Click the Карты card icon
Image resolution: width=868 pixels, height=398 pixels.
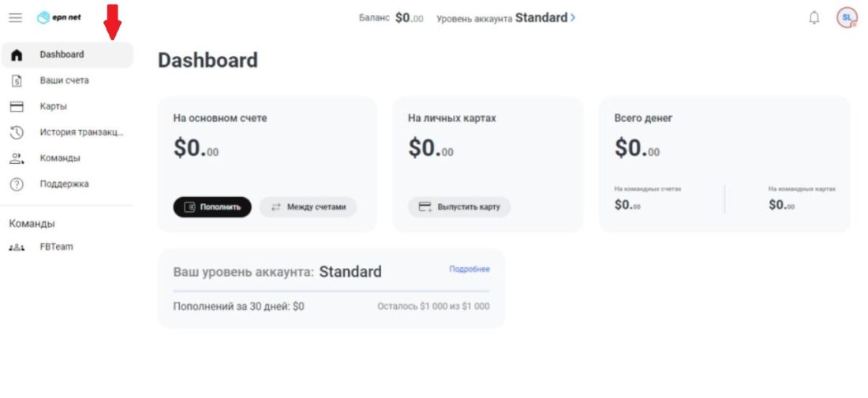17,106
